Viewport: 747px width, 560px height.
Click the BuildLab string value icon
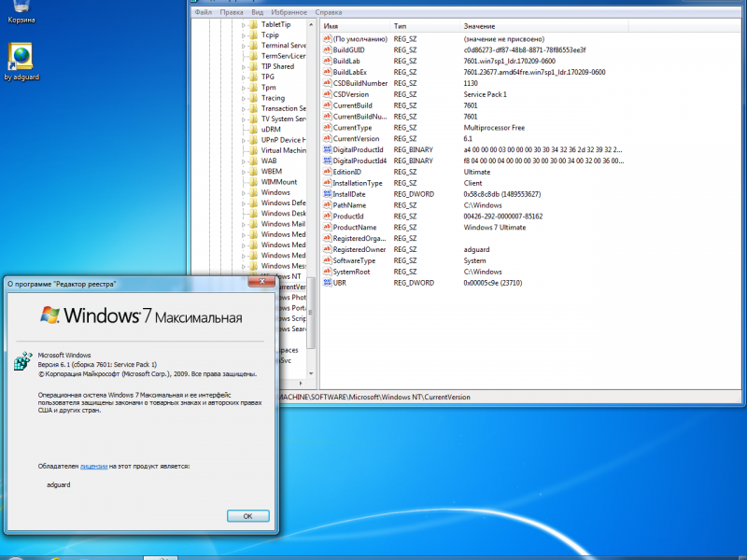click(x=327, y=61)
